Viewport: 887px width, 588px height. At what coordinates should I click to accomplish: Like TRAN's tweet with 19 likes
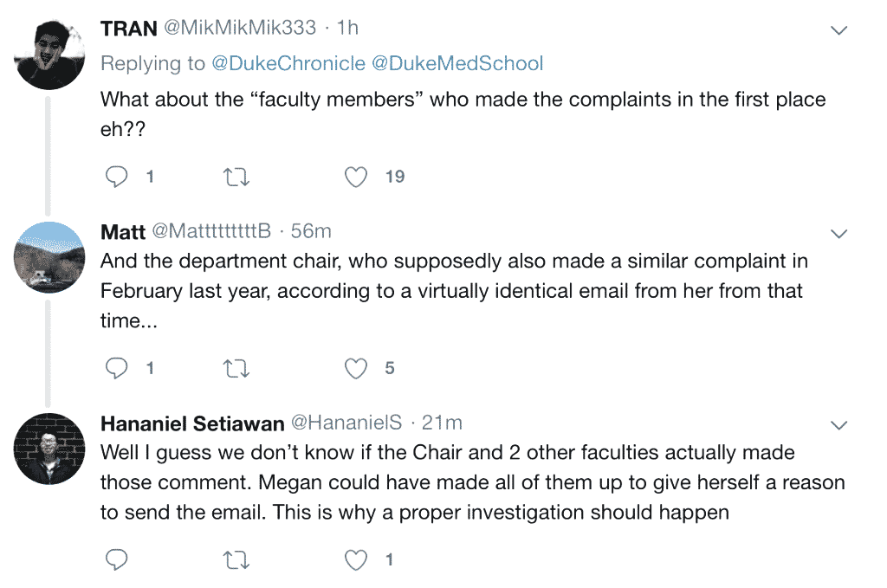pos(356,178)
